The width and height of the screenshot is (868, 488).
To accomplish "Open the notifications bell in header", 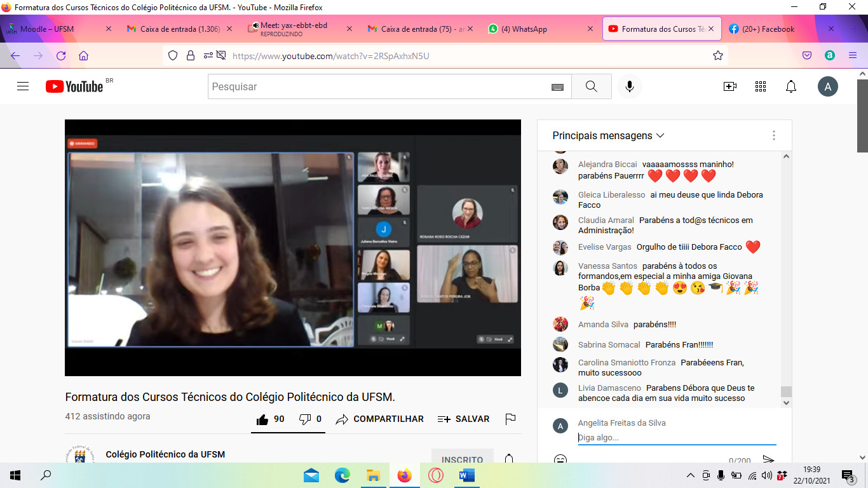I will (x=791, y=86).
